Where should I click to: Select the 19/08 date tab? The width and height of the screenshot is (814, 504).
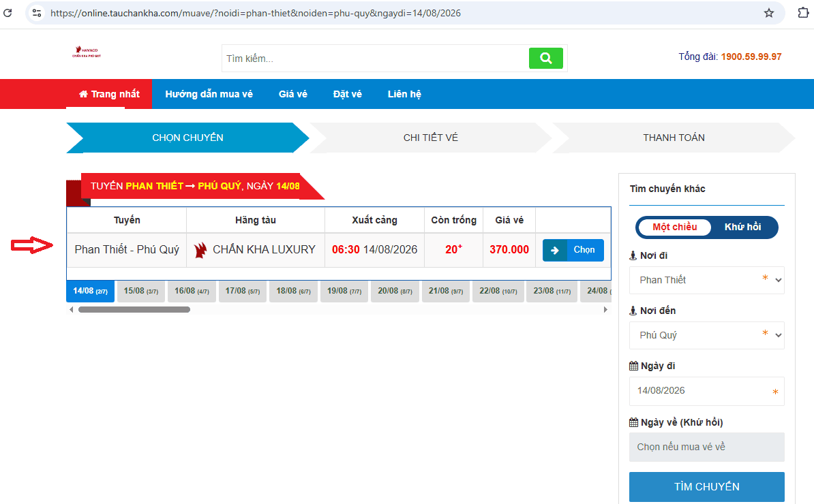point(344,291)
